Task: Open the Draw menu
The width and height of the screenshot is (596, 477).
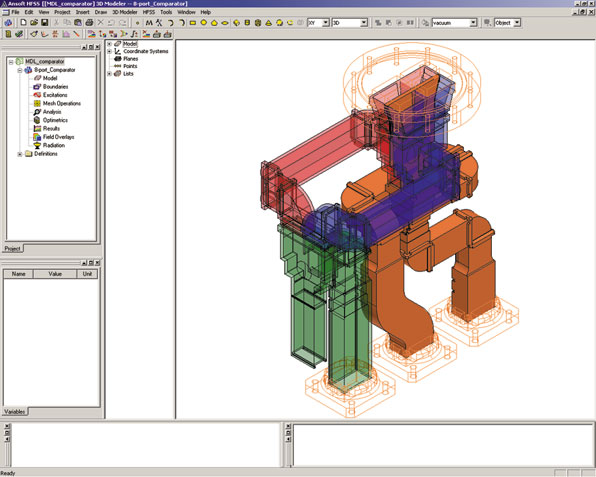Action: [101, 12]
